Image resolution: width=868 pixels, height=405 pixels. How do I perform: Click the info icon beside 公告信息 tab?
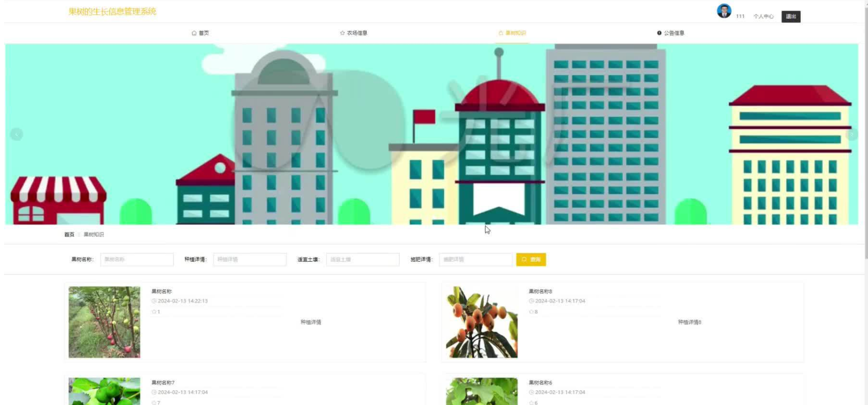click(659, 33)
